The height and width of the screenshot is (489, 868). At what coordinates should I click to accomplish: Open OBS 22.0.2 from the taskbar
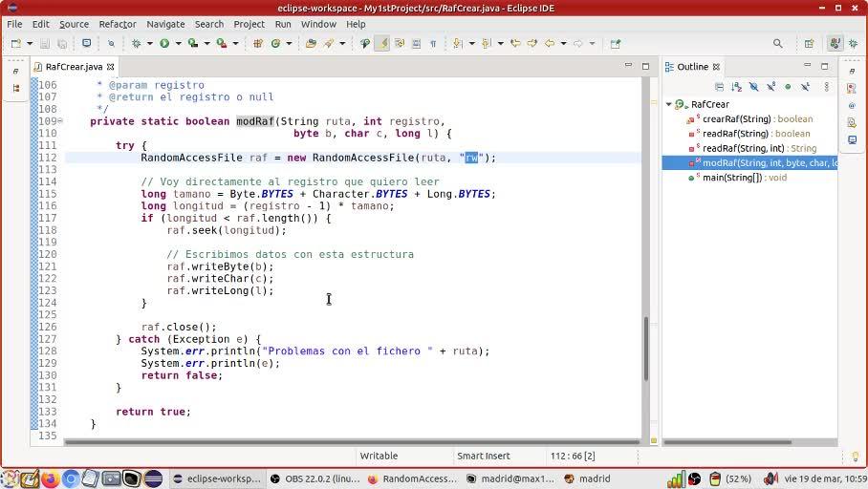pyautogui.click(x=315, y=478)
